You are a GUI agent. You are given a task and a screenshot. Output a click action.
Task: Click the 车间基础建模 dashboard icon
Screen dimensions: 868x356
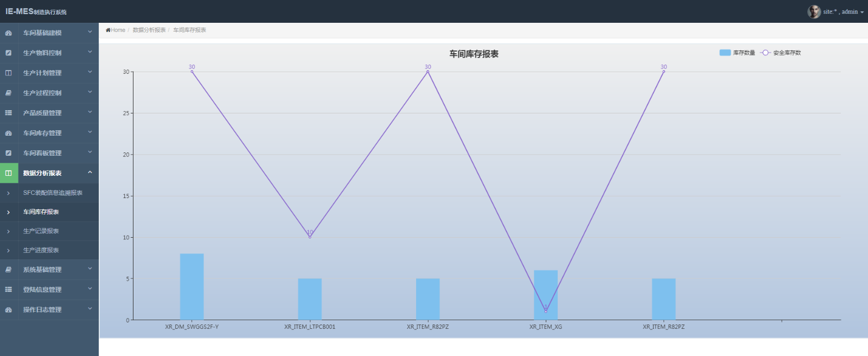[9, 33]
